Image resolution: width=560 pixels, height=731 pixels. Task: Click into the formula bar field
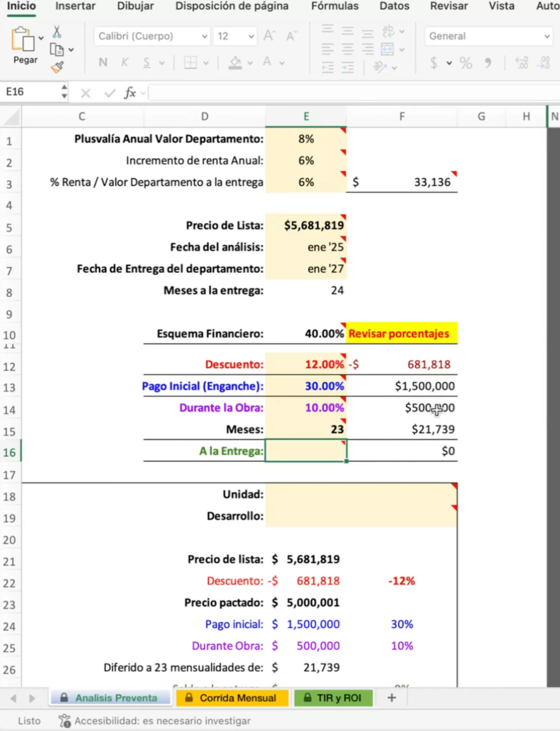(x=354, y=92)
